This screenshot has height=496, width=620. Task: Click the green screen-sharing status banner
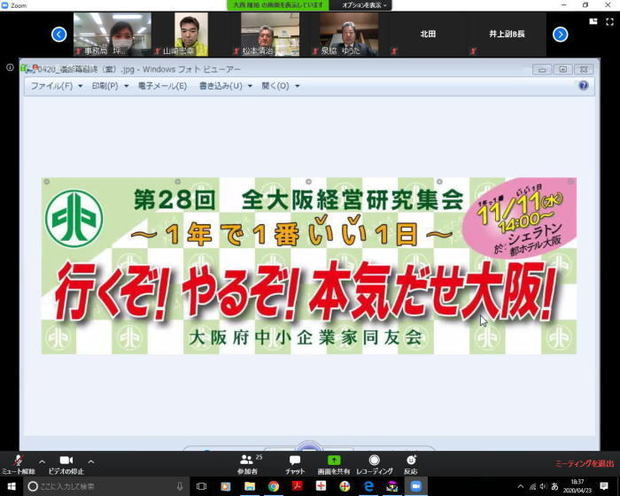point(278,5)
